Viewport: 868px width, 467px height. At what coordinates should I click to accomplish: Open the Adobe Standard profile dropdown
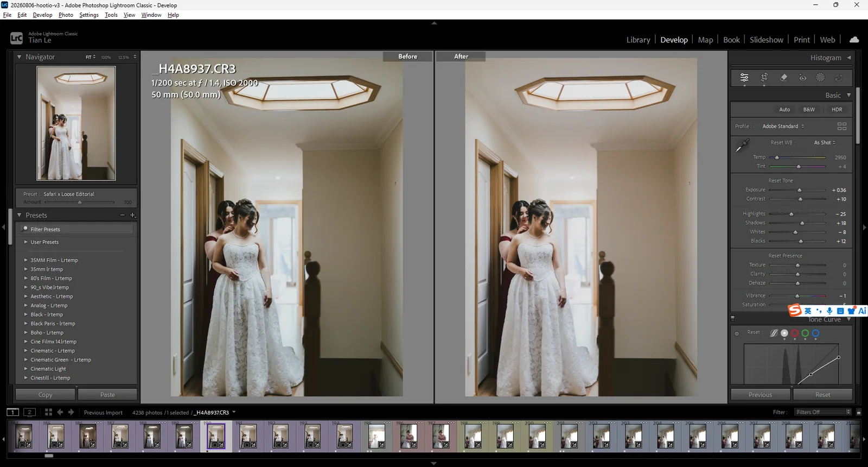(783, 127)
